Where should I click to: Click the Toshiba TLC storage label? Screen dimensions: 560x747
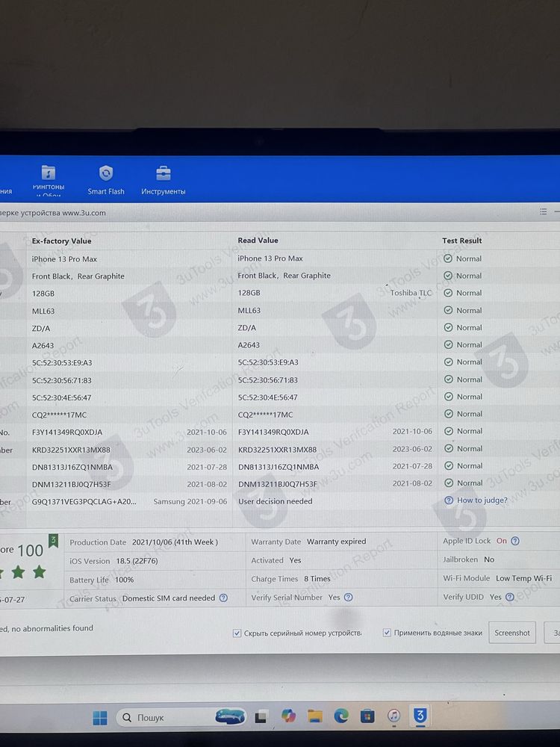click(411, 293)
